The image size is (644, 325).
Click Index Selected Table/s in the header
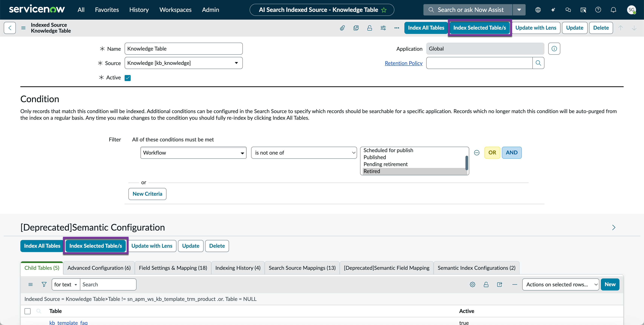(x=479, y=28)
